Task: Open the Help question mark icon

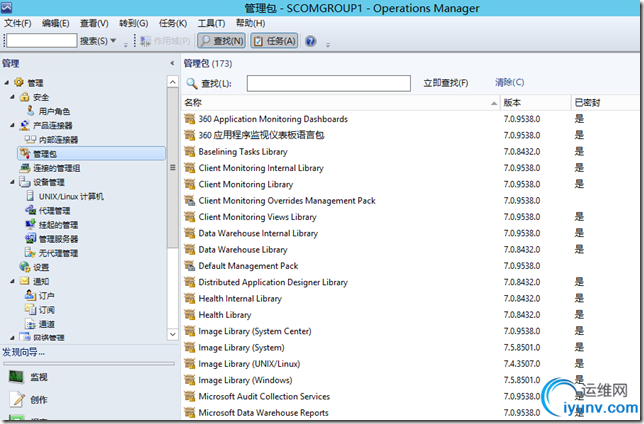Action: 310,41
